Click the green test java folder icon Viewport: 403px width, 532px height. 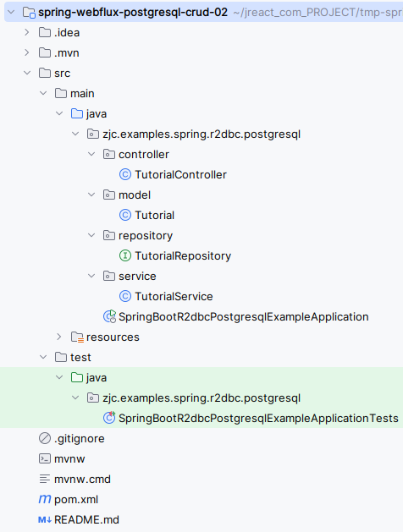tap(77, 377)
